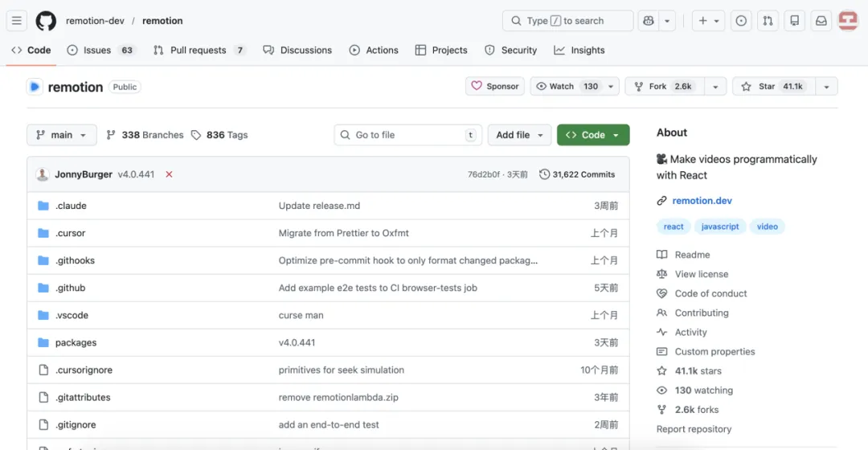Viewport: 868px width, 450px height.
Task: Open the notifications inbox icon
Action: point(821,20)
